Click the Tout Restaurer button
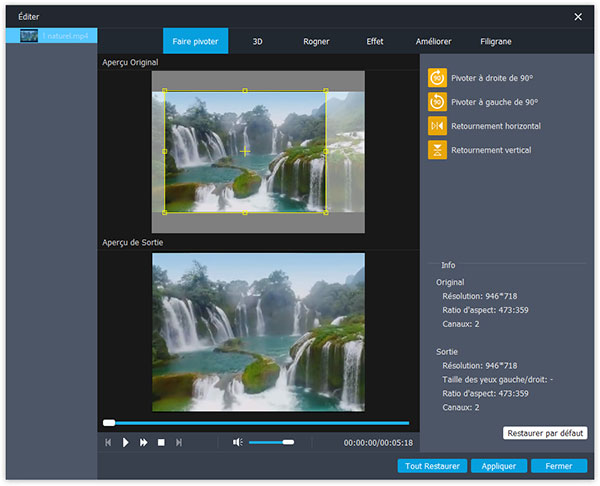This screenshot has width=600, height=486. tap(430, 466)
